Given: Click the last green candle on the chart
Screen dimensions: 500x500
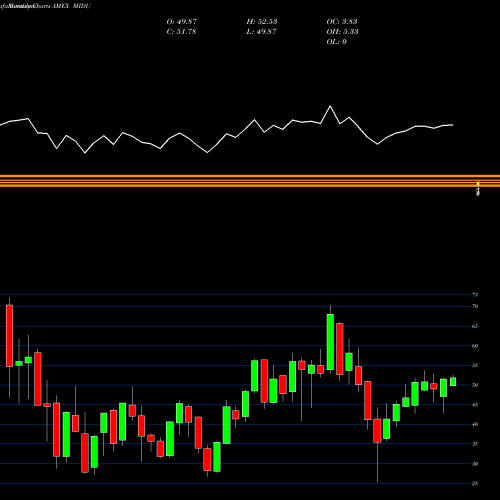Looking at the screenshot, I should click(453, 382).
